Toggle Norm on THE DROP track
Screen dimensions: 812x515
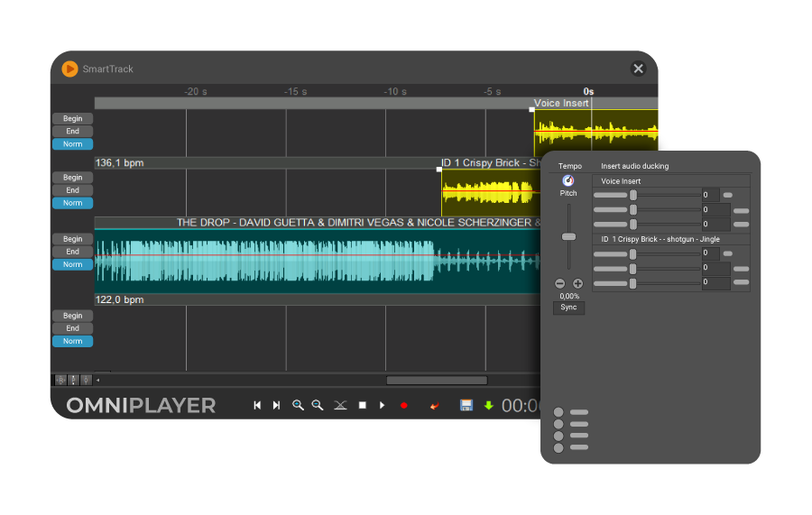(x=72, y=264)
